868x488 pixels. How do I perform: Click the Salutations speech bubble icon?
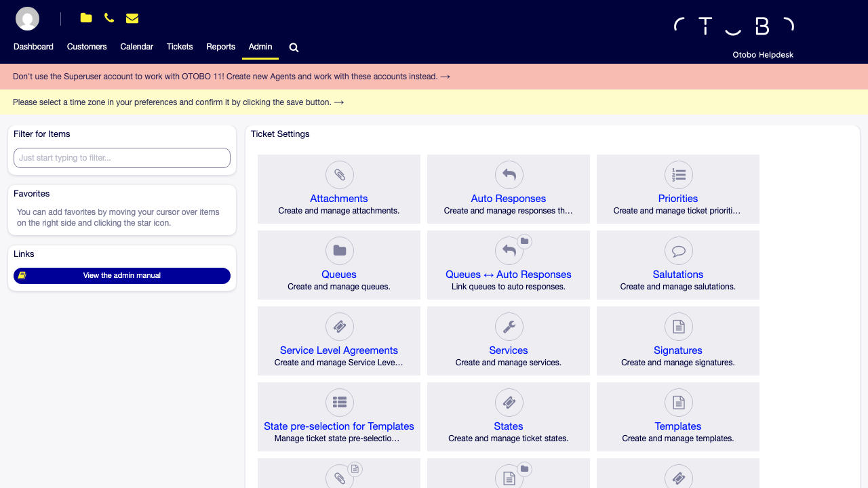point(679,251)
